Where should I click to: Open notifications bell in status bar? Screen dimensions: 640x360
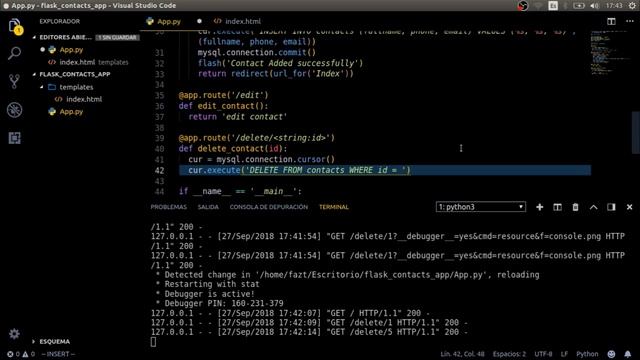click(628, 354)
